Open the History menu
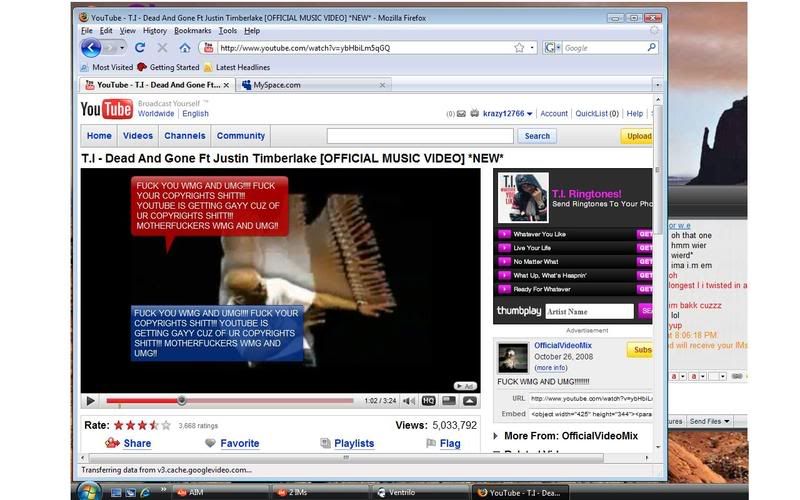 coord(155,31)
